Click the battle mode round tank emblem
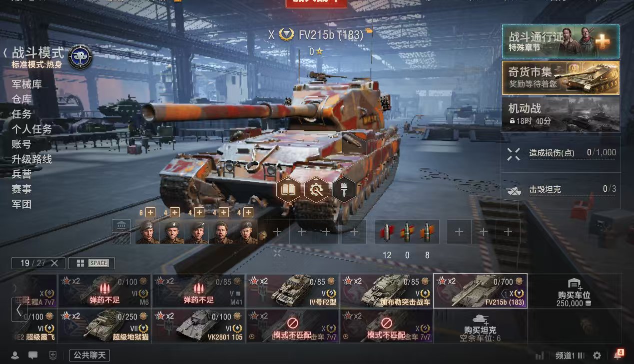The image size is (634, 364). 80,57
